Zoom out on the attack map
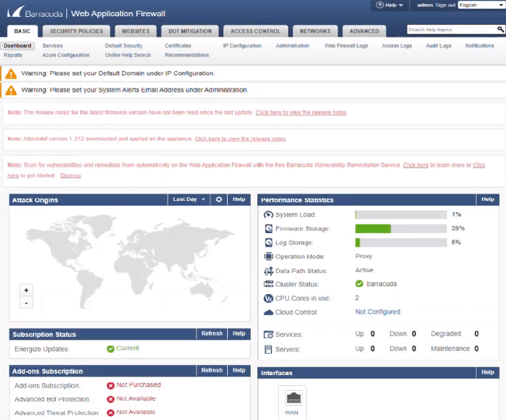 (26, 303)
